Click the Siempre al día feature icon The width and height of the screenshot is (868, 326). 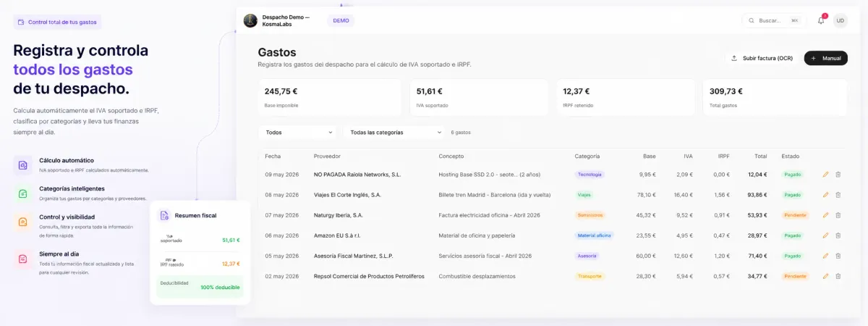[x=22, y=259]
